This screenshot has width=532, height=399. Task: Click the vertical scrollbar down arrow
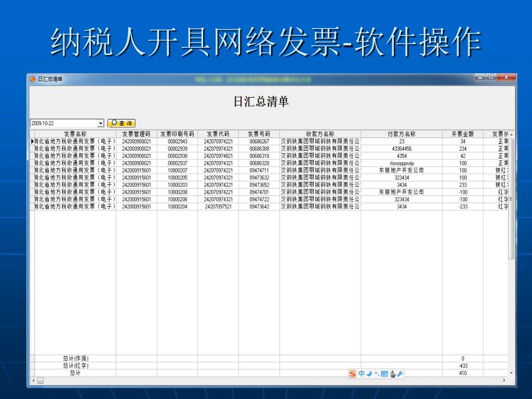(x=511, y=373)
